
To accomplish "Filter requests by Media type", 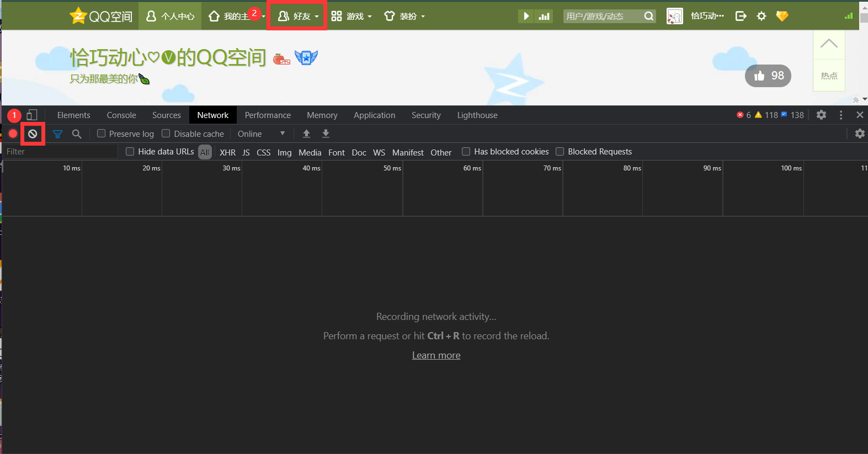I will tap(310, 152).
